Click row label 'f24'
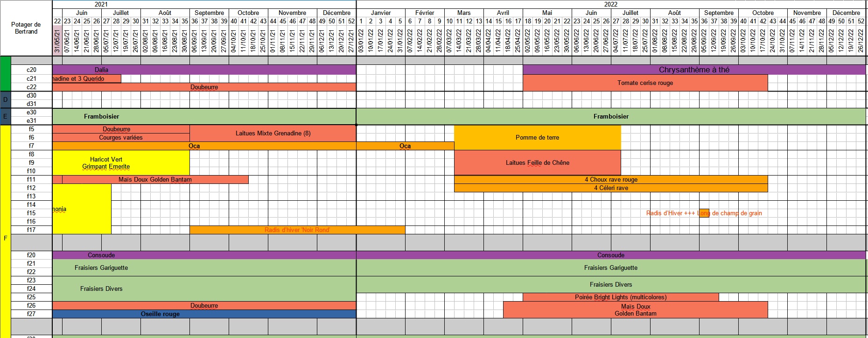Image resolution: width=868 pixels, height=338 pixels. click(x=31, y=289)
